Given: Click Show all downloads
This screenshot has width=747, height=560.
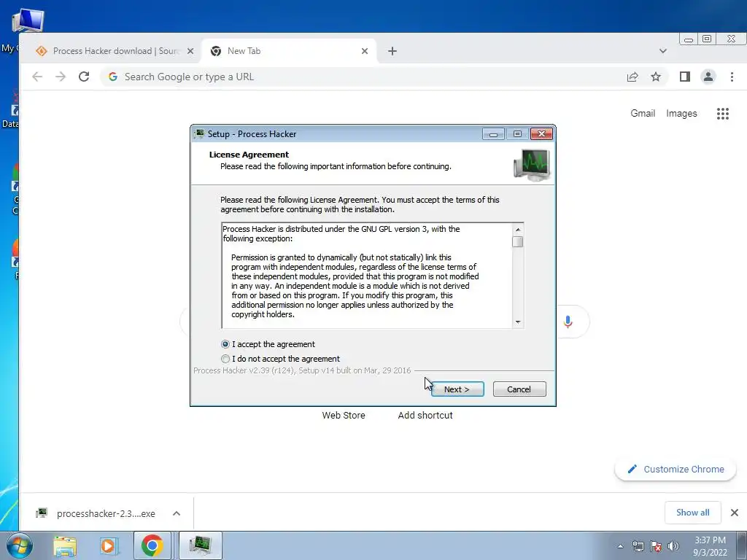Looking at the screenshot, I should click(x=693, y=513).
